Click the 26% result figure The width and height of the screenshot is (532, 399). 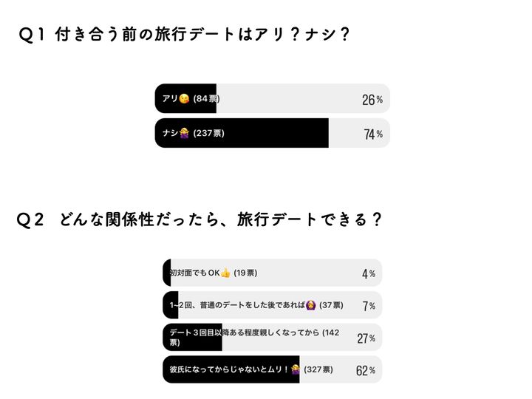point(372,100)
